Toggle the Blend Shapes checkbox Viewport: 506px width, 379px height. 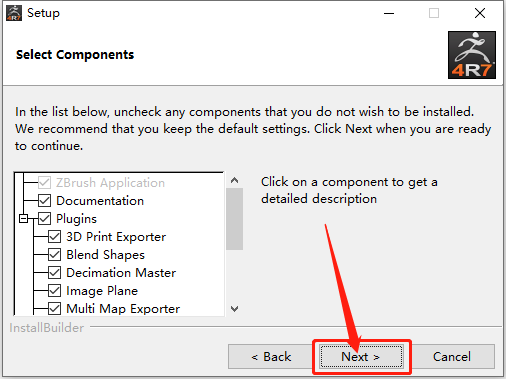[x=54, y=255]
